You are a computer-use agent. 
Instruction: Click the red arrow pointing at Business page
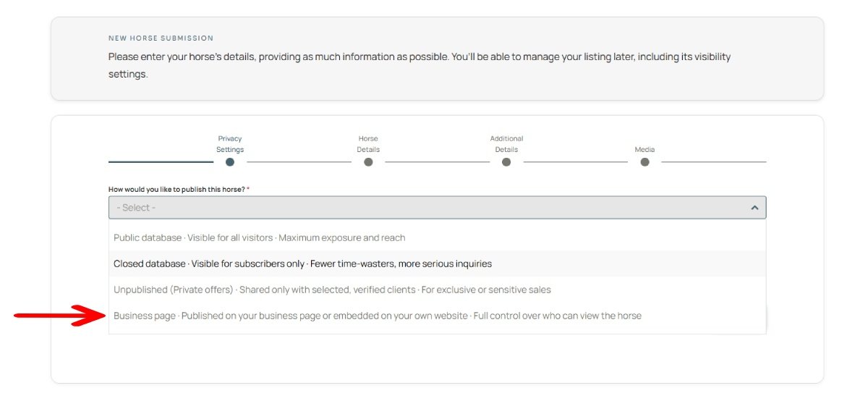point(61,316)
